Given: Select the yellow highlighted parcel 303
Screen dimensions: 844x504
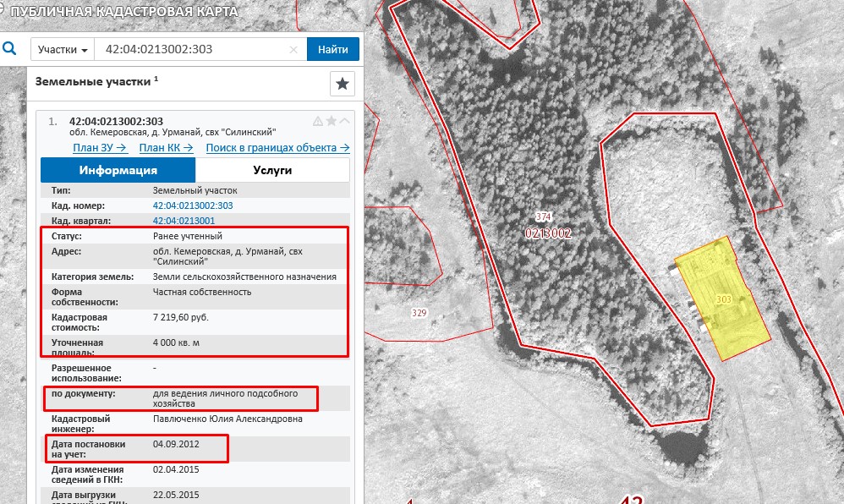Looking at the screenshot, I should (724, 299).
